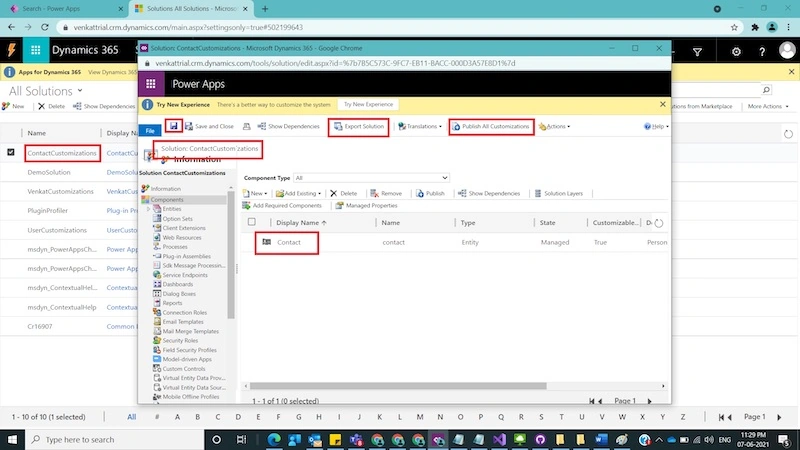The image size is (800, 450).
Task: Open the DemoSolution row in All Solutions
Action: click(x=49, y=172)
